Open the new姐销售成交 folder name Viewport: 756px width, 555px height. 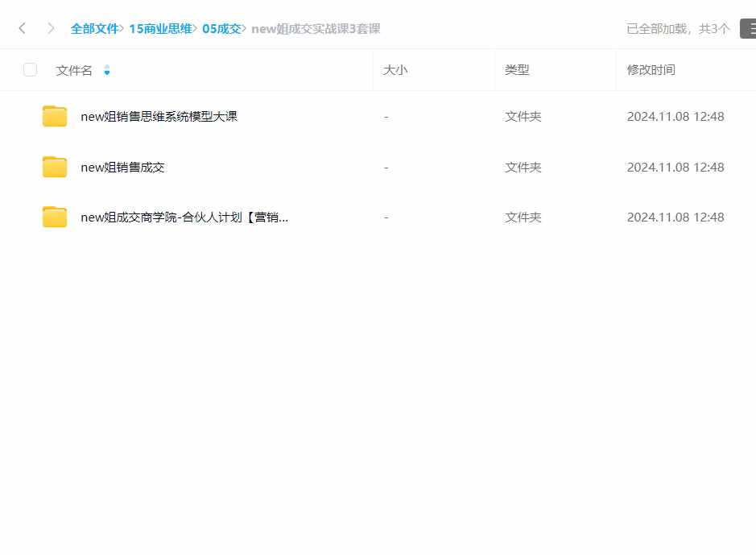click(x=123, y=168)
